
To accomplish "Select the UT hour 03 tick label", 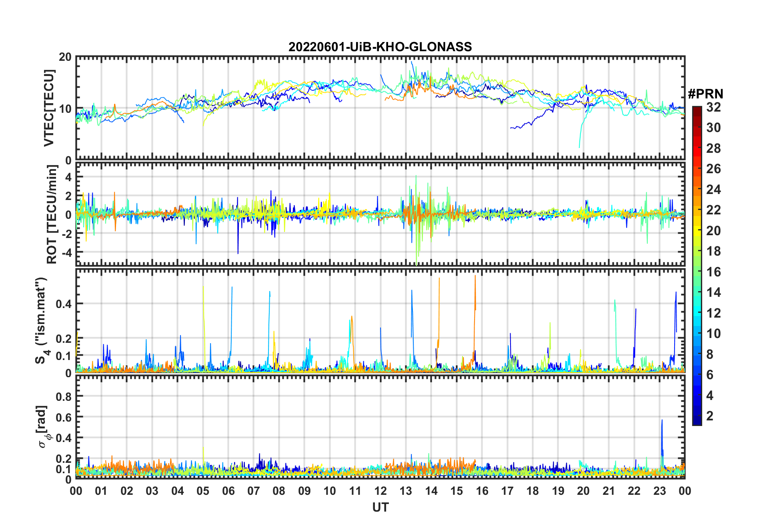I will click(152, 491).
